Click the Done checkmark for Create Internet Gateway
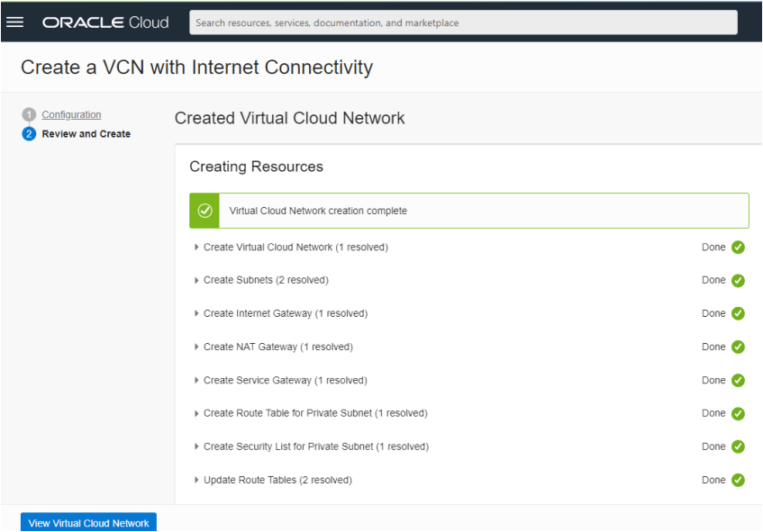The image size is (763, 532). (738, 313)
